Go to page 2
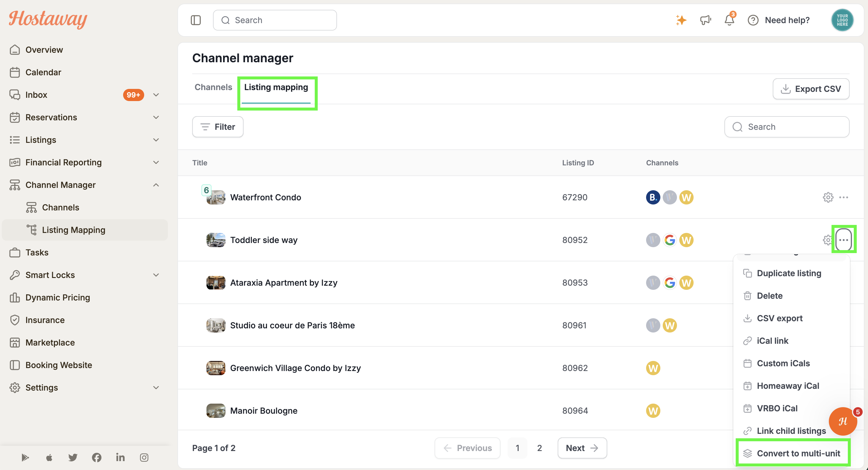 (539, 448)
